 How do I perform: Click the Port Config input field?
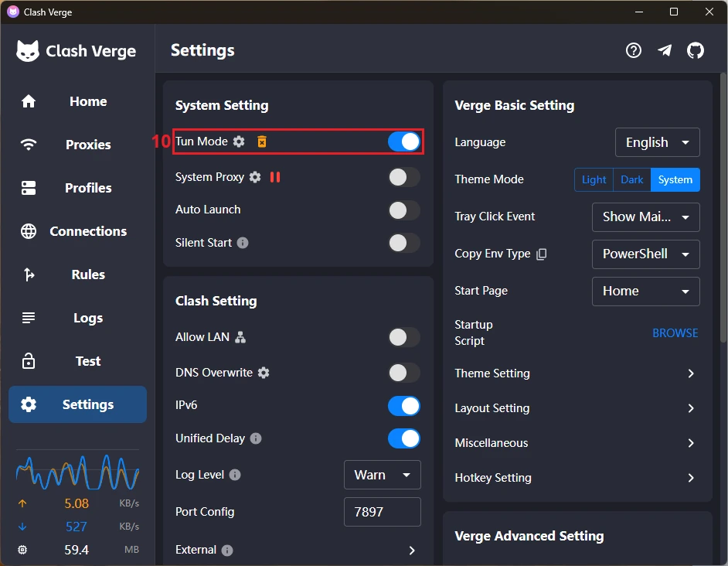[x=382, y=512]
